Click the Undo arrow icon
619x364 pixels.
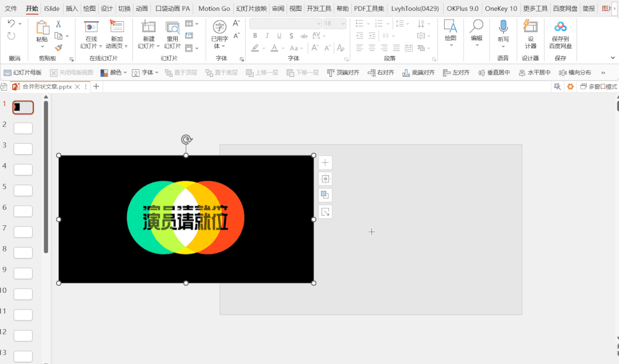(x=11, y=24)
